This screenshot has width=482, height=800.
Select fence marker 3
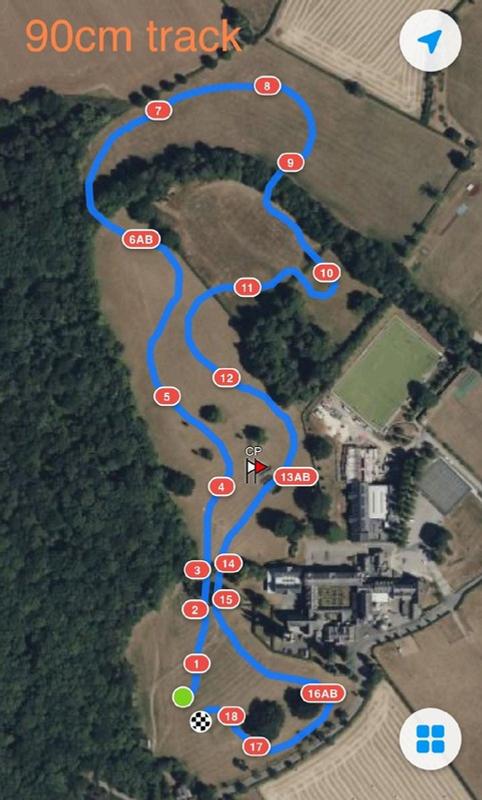click(197, 570)
